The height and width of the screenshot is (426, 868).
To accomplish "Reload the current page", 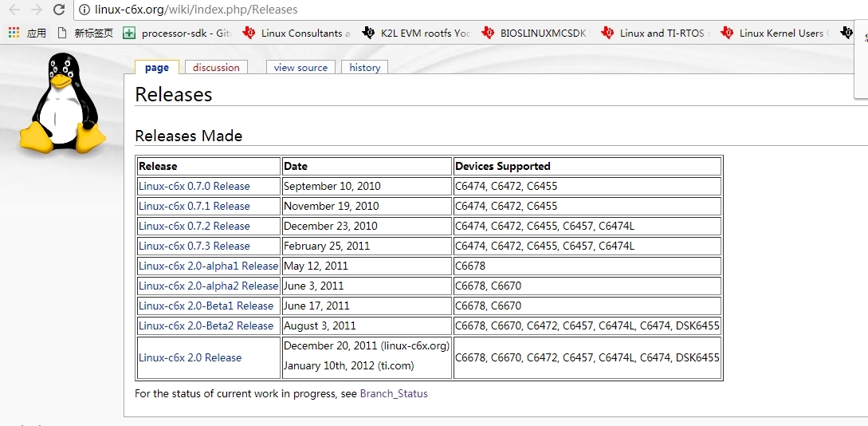I will click(58, 10).
